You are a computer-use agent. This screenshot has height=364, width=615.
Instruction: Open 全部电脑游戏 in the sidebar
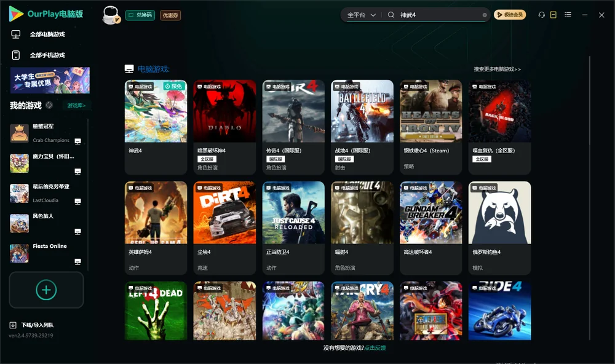click(47, 34)
